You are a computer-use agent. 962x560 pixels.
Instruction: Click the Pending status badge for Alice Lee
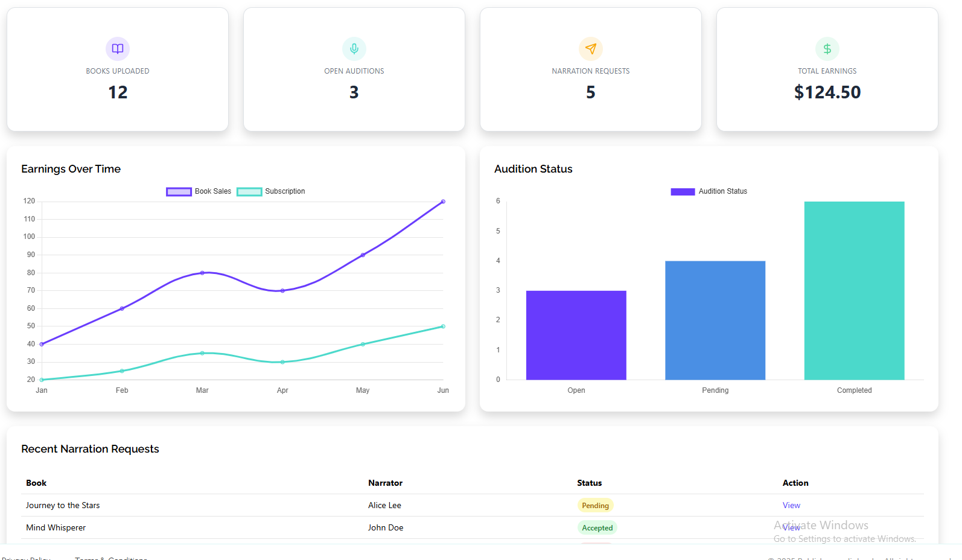[x=595, y=506]
